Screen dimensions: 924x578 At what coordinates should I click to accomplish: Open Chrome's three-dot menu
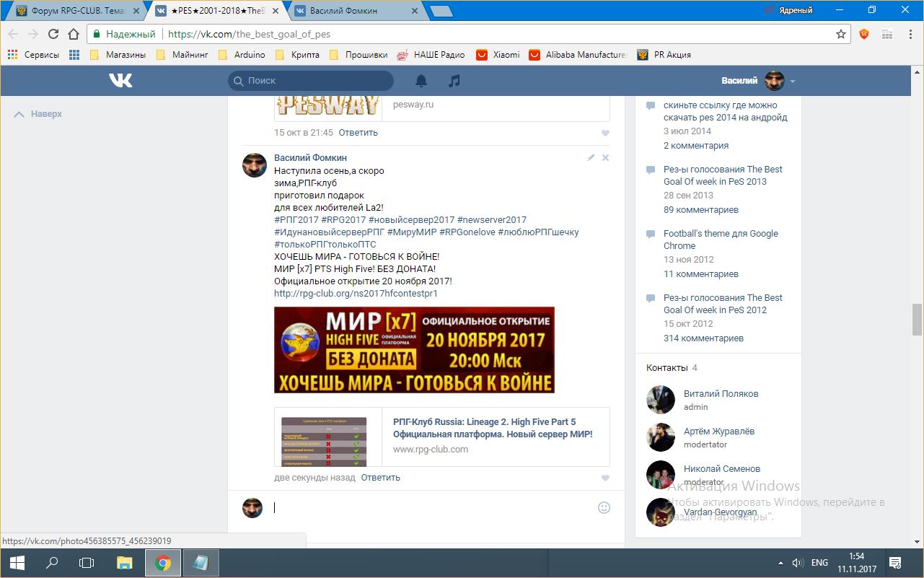coord(910,34)
